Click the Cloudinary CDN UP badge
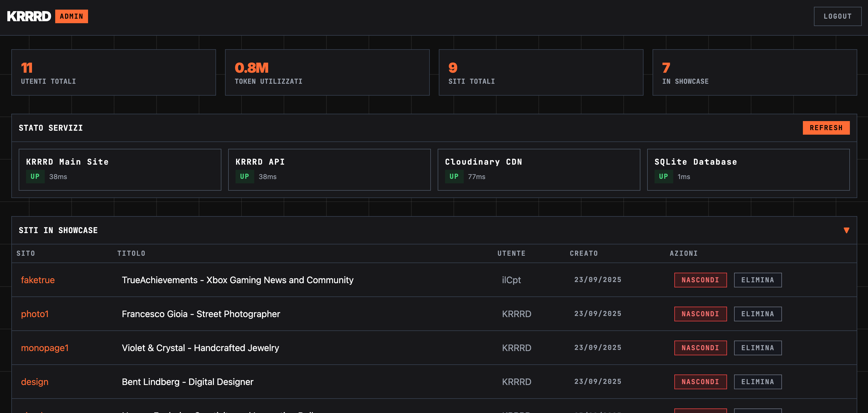868x413 pixels. point(454,177)
